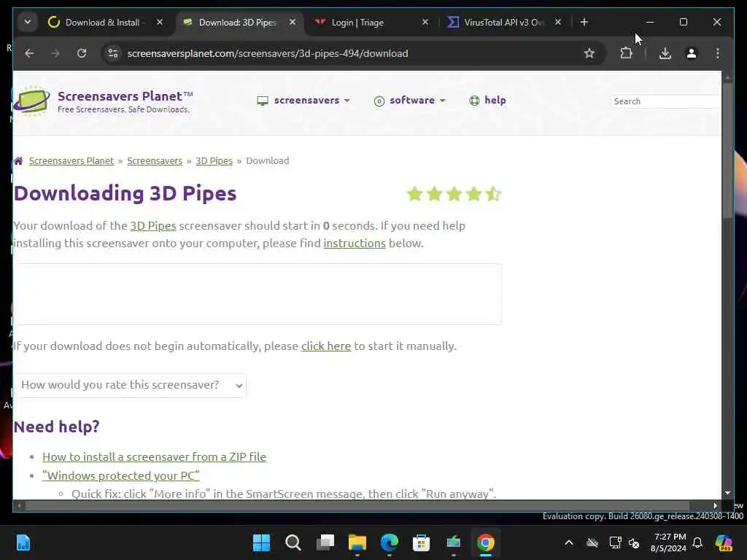Expand the software navigation menu
Viewport: 747px width, 560px height.
(x=410, y=101)
